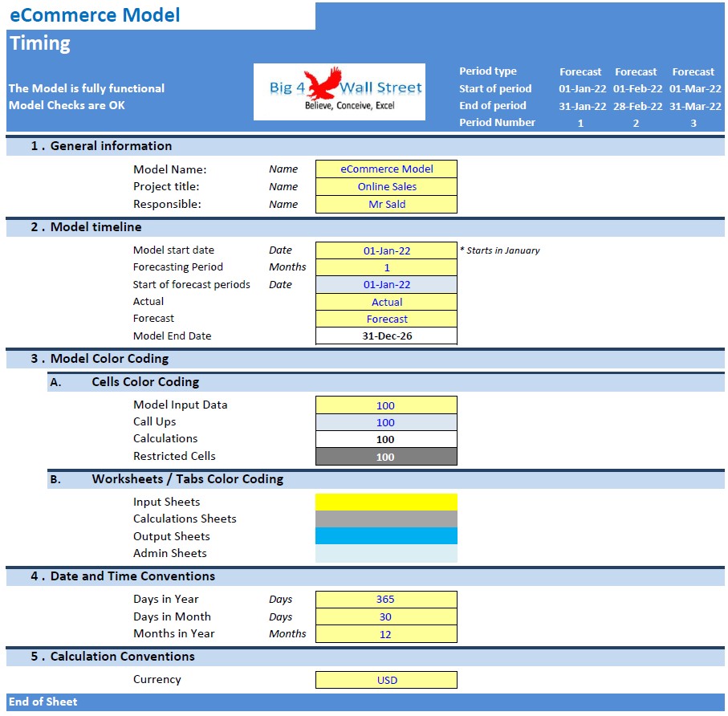
Task: Click the 'eCommerce Model' title text
Action: click(x=95, y=15)
